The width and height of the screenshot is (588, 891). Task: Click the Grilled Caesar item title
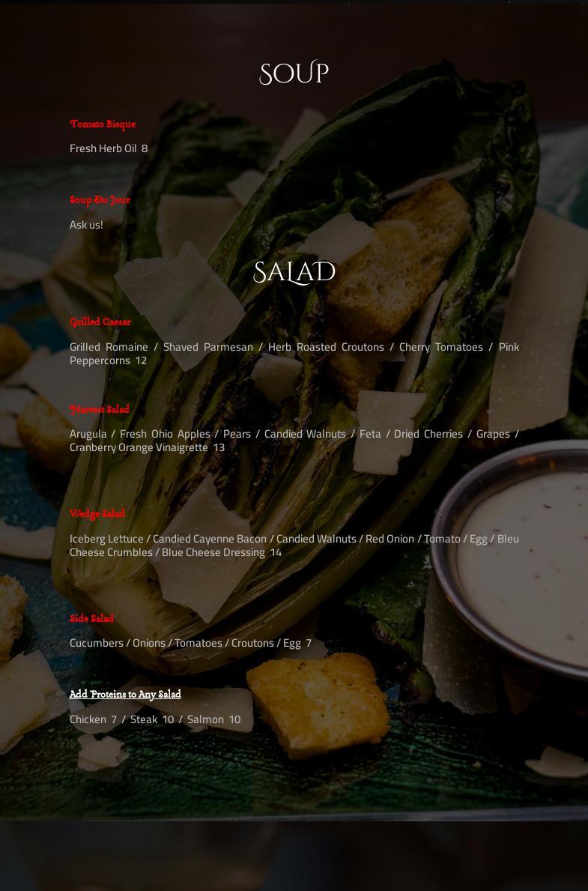click(x=100, y=321)
